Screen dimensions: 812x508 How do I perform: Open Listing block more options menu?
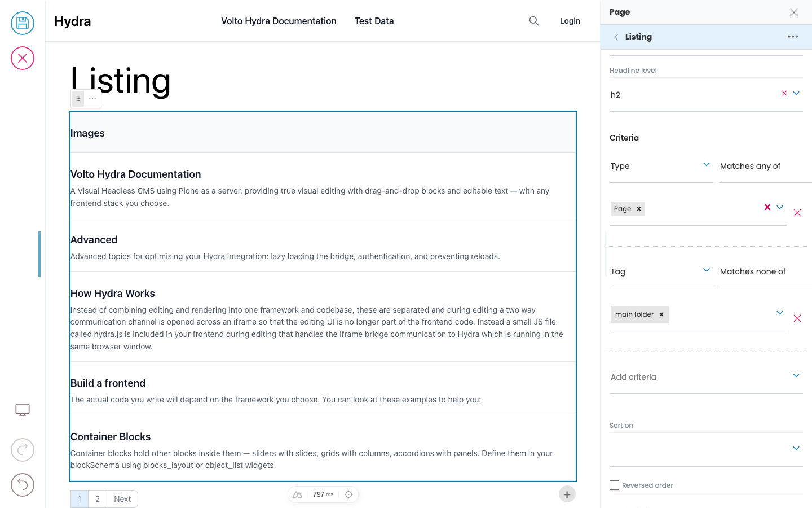793,37
